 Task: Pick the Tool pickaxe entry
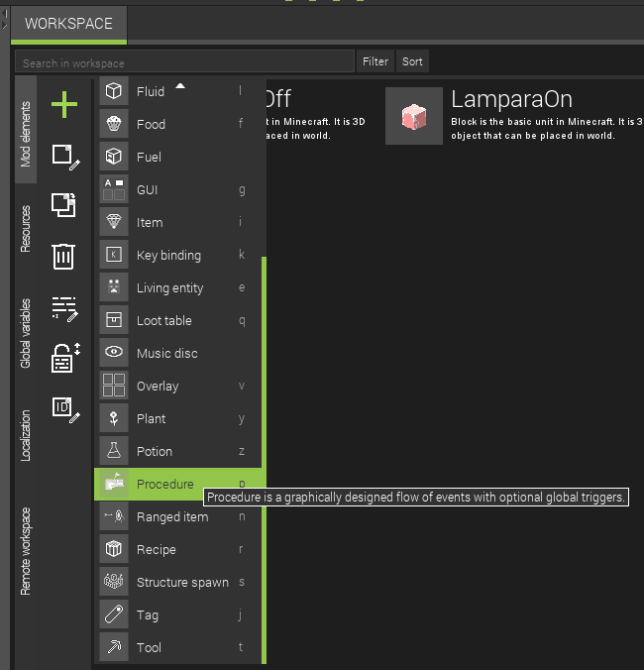pyautogui.click(x=177, y=647)
